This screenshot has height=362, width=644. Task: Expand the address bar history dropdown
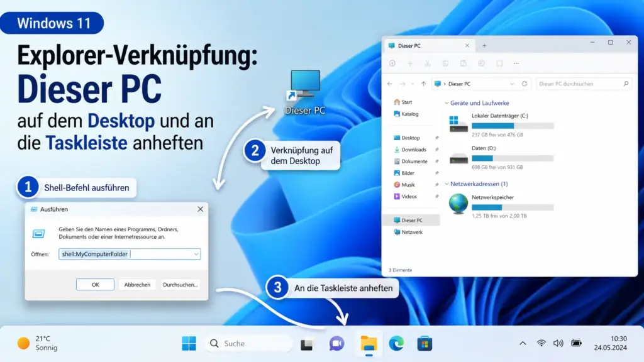click(512, 84)
